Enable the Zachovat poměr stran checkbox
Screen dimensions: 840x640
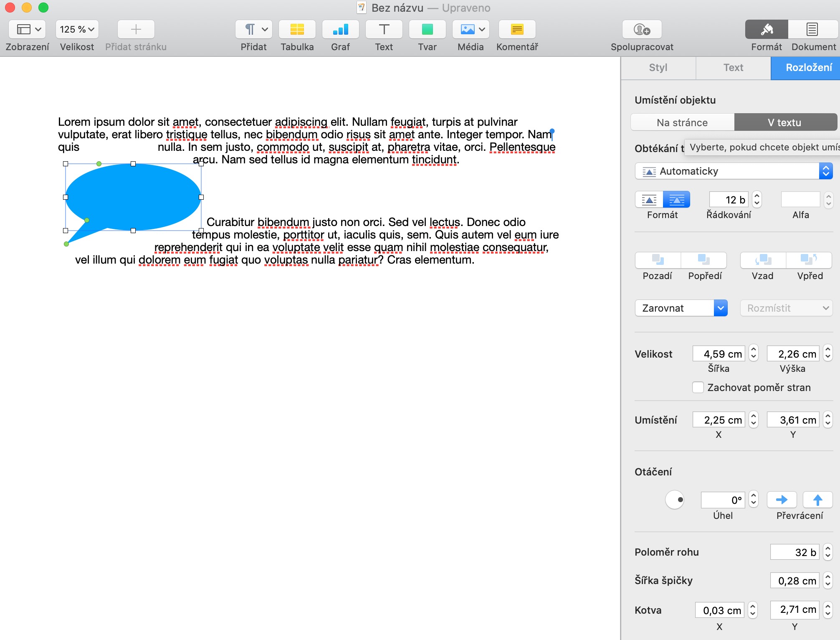pos(698,387)
